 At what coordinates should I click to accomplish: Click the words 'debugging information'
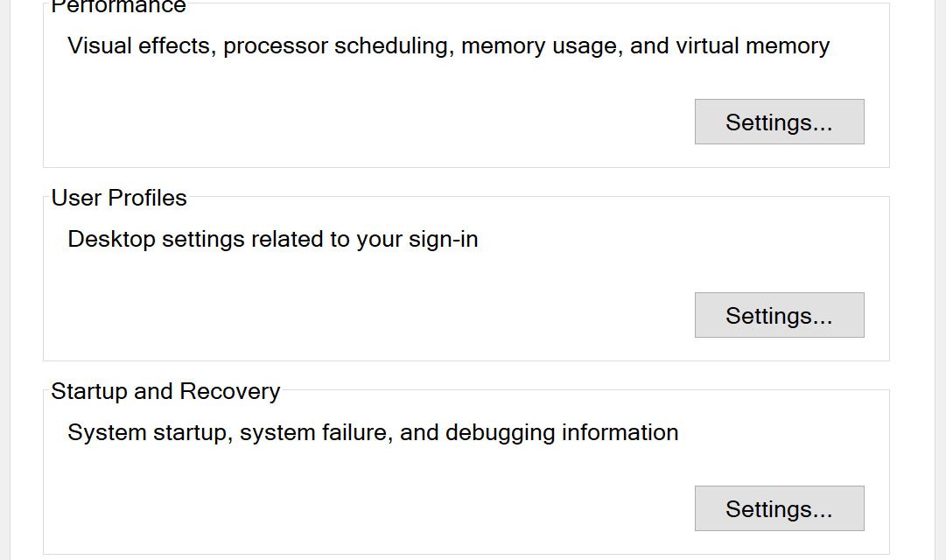[x=562, y=432]
